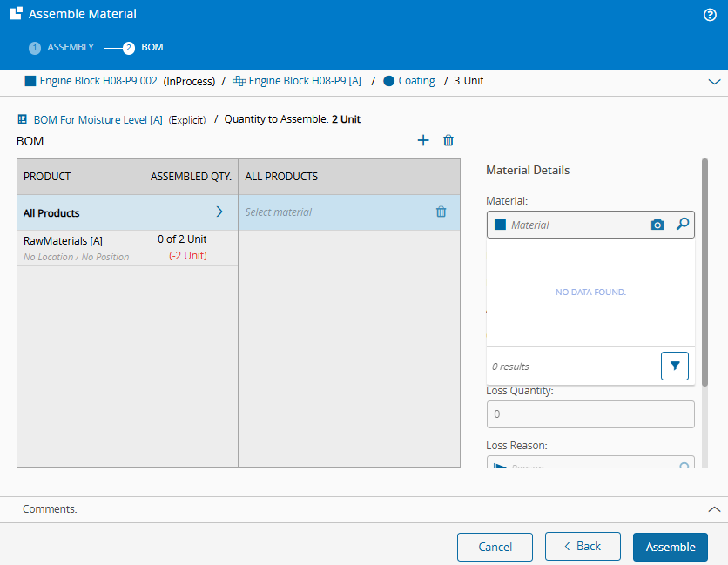Click the BOM header trash delete icon
Viewport: 728px width, 565px height.
[448, 140]
